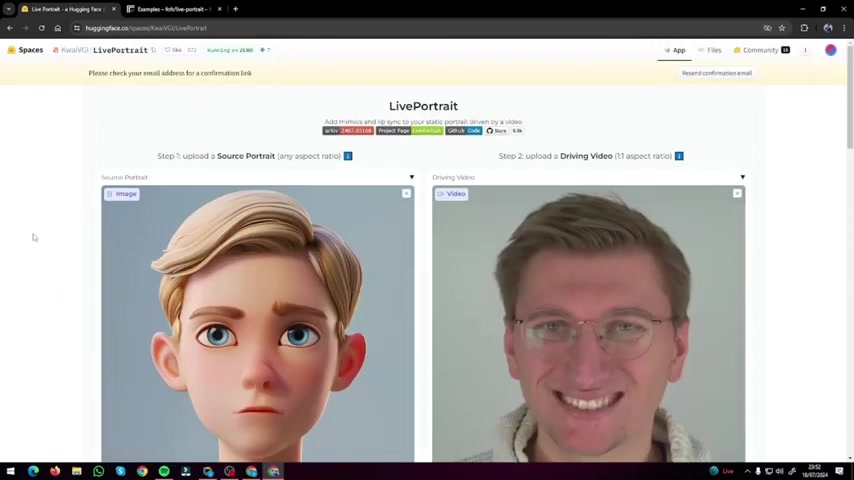Collapse the Source Portrait panel arrow
Screen dimensions: 854x480
pyautogui.click(x=412, y=177)
